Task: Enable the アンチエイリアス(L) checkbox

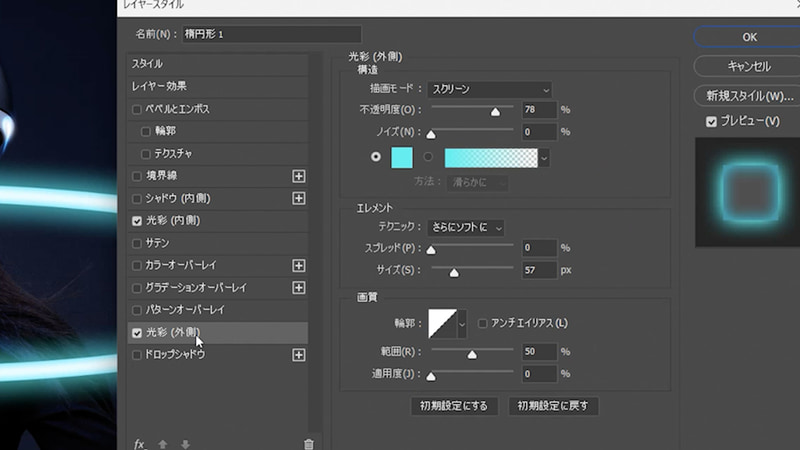Action: coord(482,323)
